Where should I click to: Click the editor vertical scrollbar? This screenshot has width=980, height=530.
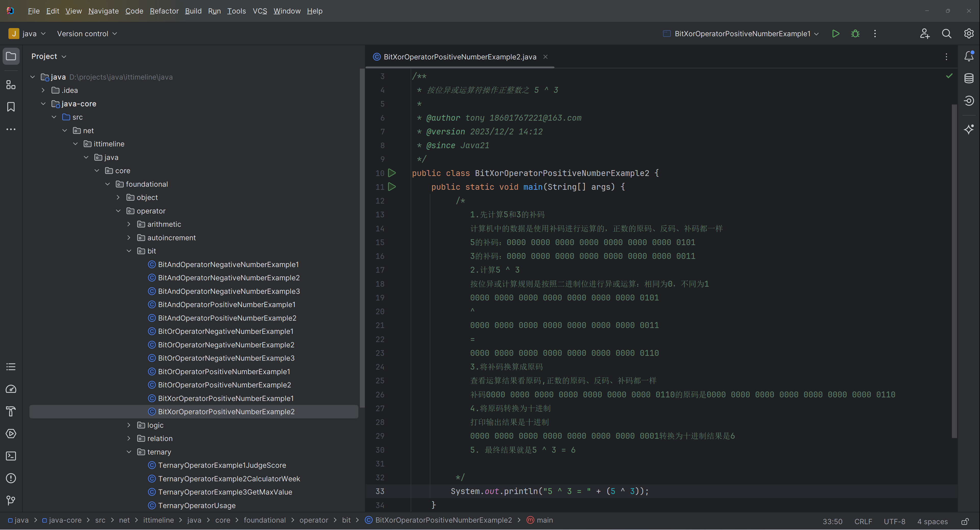pos(954,271)
